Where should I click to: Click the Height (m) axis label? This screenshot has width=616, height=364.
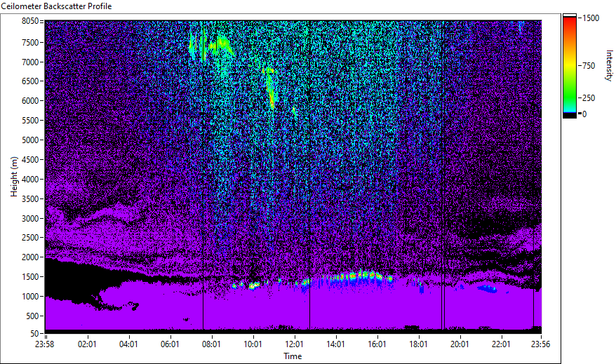(x=14, y=177)
